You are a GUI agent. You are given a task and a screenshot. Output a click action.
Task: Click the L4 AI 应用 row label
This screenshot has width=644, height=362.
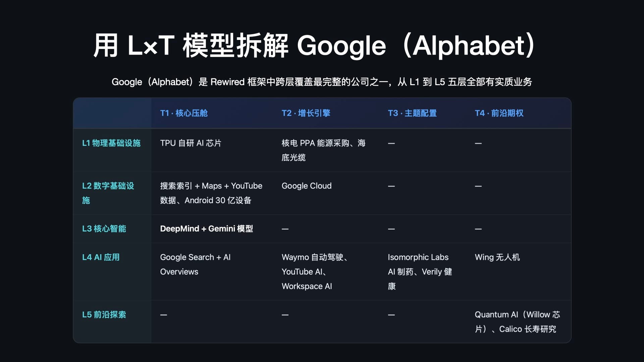coord(101,257)
